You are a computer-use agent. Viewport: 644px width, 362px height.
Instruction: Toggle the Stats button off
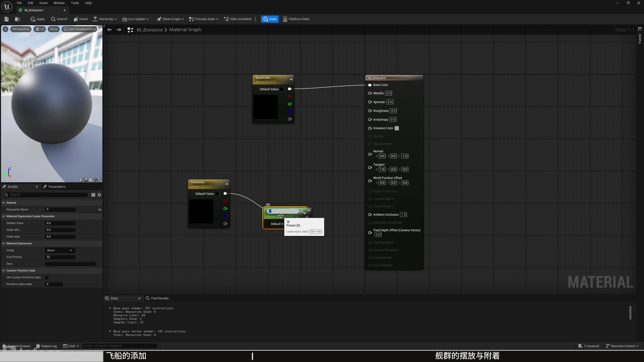coord(270,19)
